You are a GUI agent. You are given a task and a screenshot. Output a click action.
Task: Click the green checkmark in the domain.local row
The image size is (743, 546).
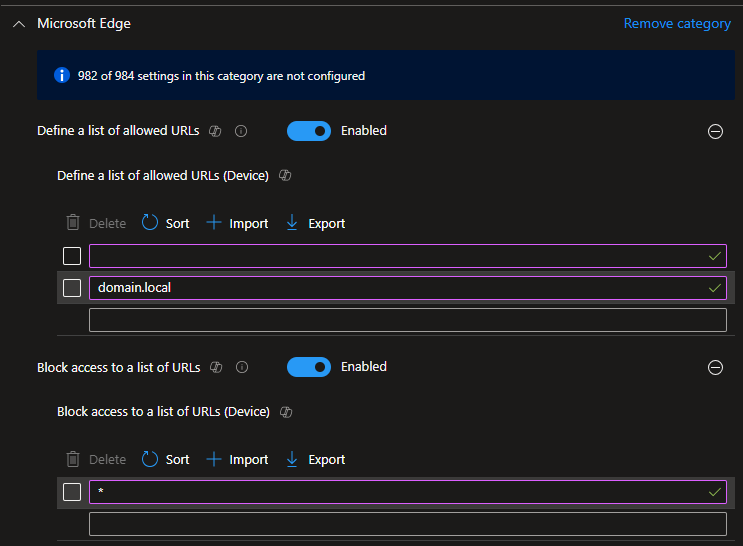[715, 288]
